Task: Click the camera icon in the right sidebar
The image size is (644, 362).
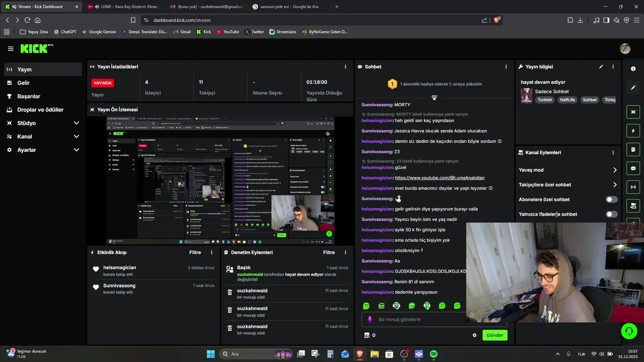Action: (x=633, y=206)
